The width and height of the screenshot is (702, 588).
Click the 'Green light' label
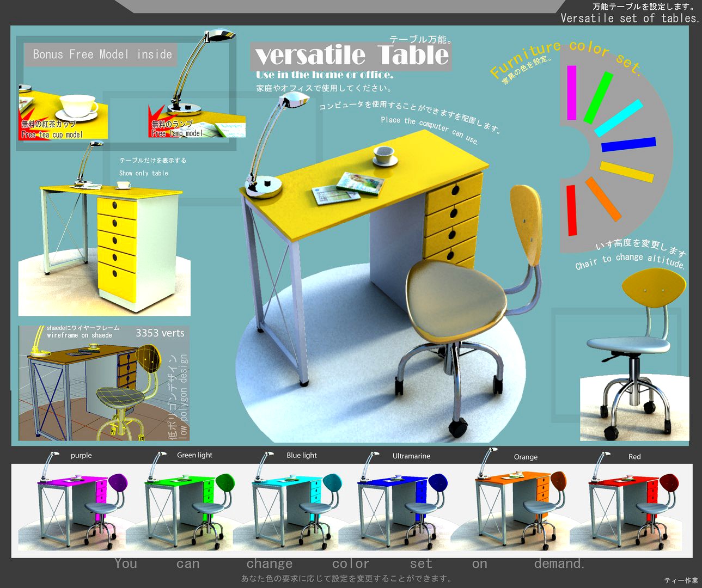[194, 455]
